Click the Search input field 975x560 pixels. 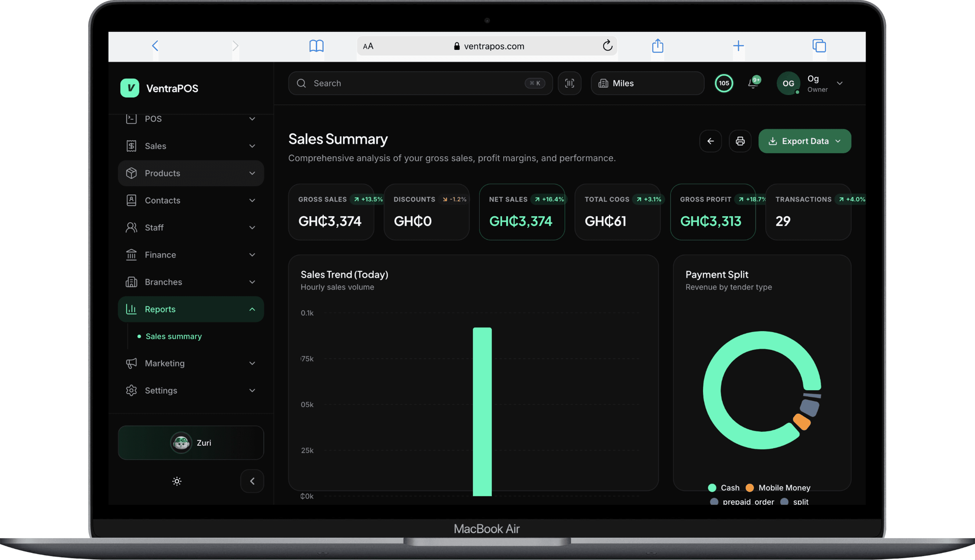tap(420, 83)
